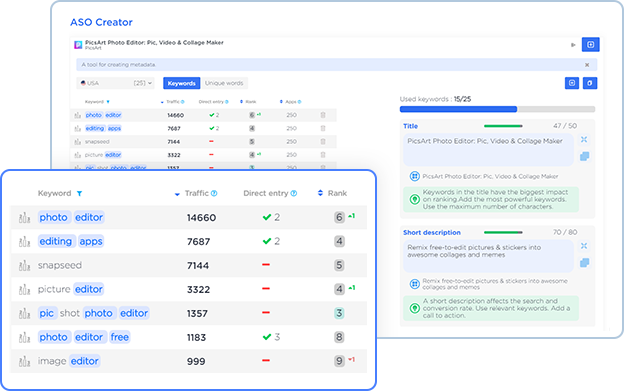Image resolution: width=624 pixels, height=391 pixels.
Task: Copy the Title text using its copy icon
Action: 584,156
